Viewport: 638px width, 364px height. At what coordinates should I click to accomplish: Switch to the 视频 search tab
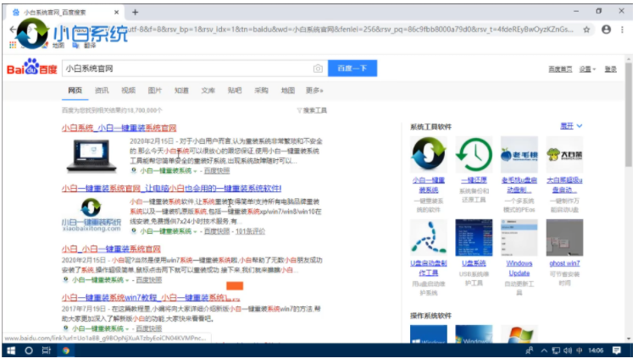click(x=128, y=90)
